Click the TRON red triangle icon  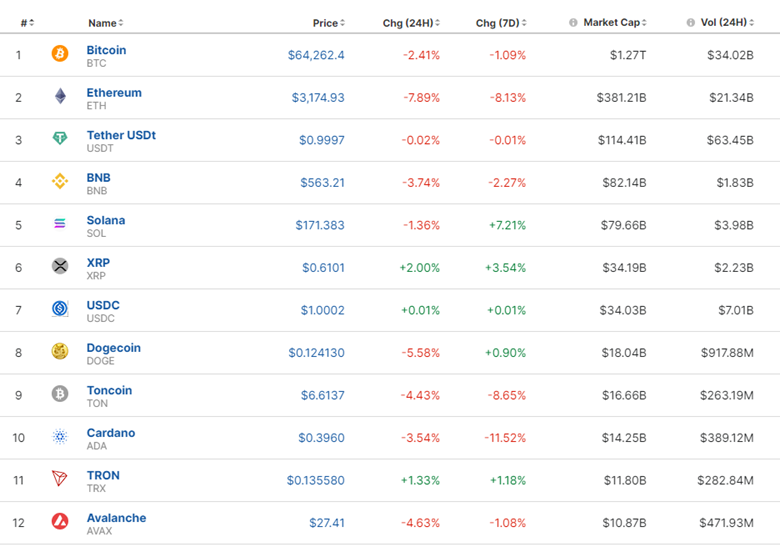[x=60, y=478]
